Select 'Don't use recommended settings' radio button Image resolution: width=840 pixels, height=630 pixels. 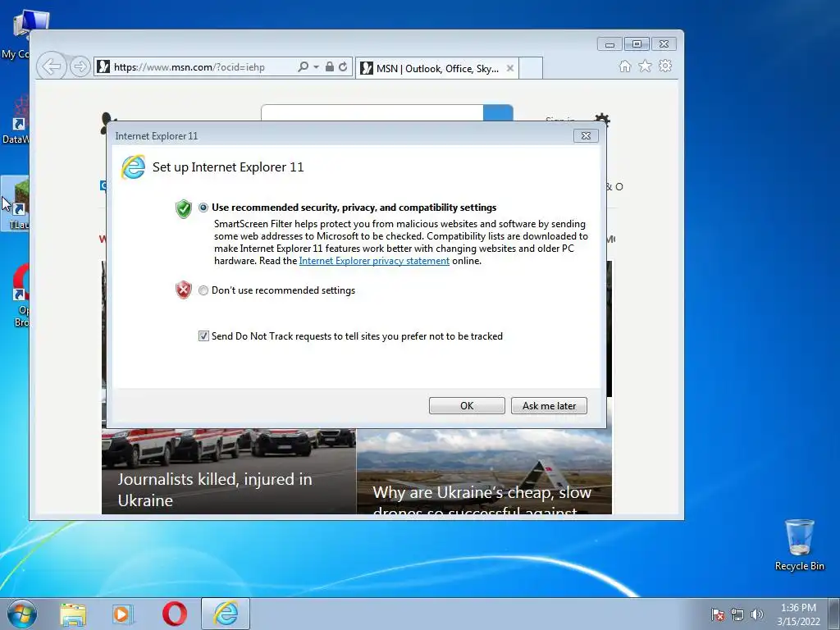203,290
